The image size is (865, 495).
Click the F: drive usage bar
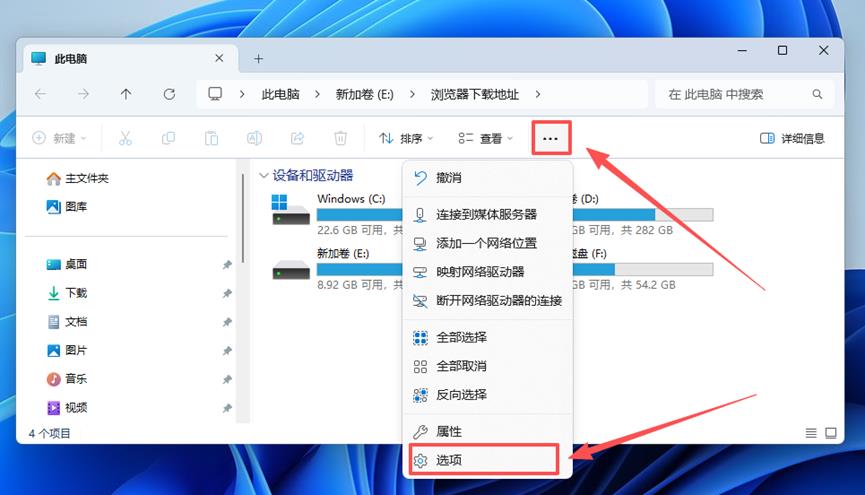click(643, 269)
